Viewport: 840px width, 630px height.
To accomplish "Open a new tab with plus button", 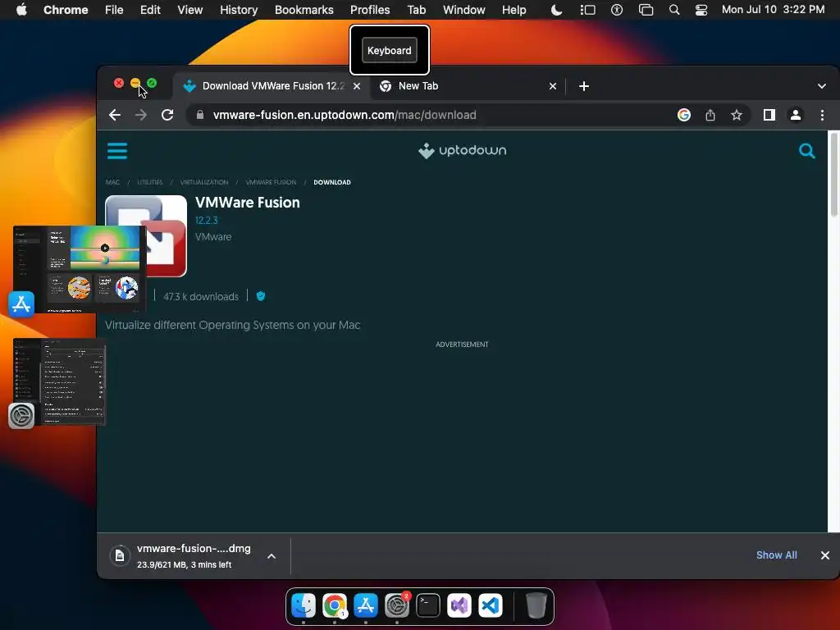I will 584,86.
